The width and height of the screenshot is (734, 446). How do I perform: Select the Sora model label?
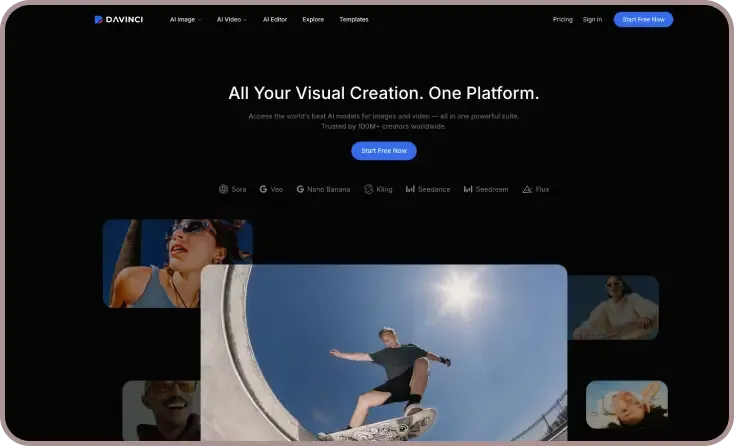[239, 190]
